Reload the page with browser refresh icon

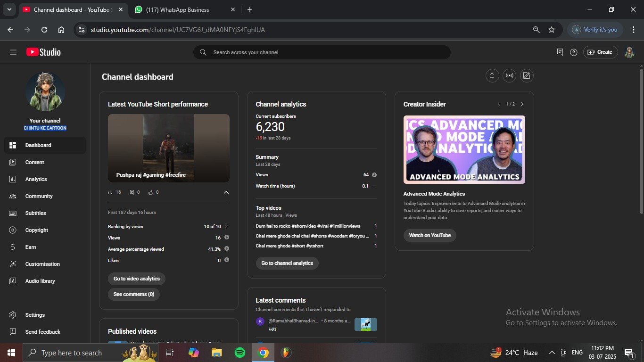tap(44, 30)
